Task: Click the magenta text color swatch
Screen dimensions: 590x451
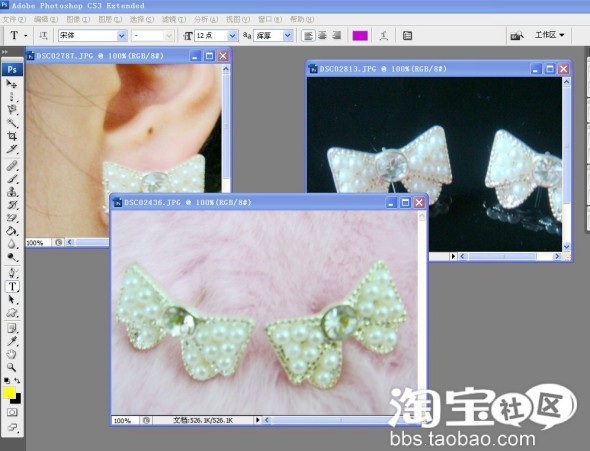Action: tap(360, 36)
